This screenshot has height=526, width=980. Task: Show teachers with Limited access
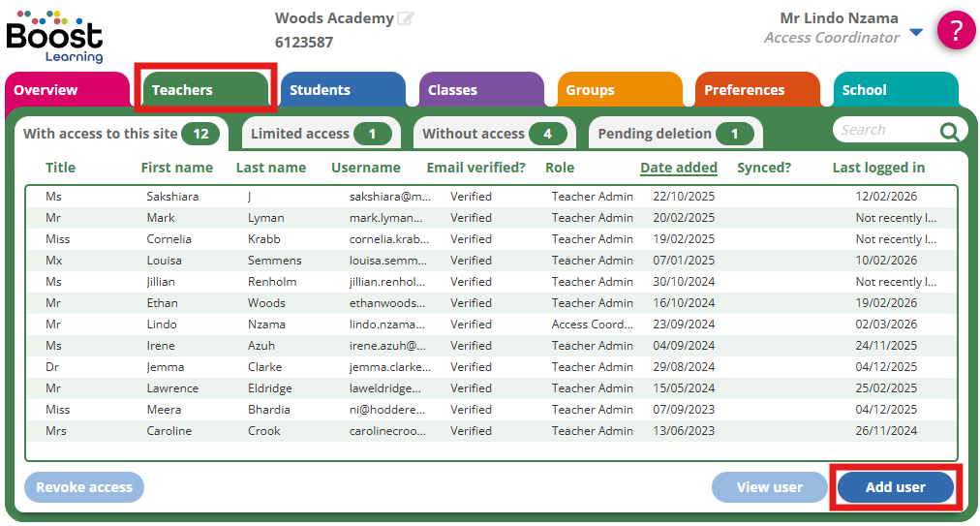pos(321,134)
